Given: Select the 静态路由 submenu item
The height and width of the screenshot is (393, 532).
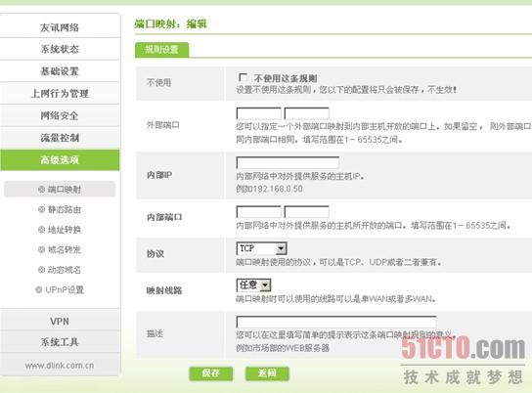Looking at the screenshot, I should [x=60, y=209].
